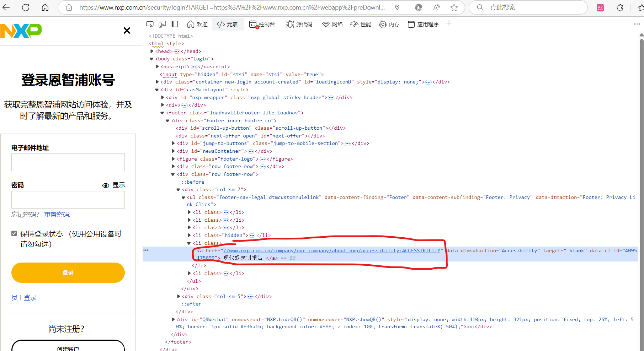Expand the head element node
This screenshot has width=644, height=351.
click(152, 51)
